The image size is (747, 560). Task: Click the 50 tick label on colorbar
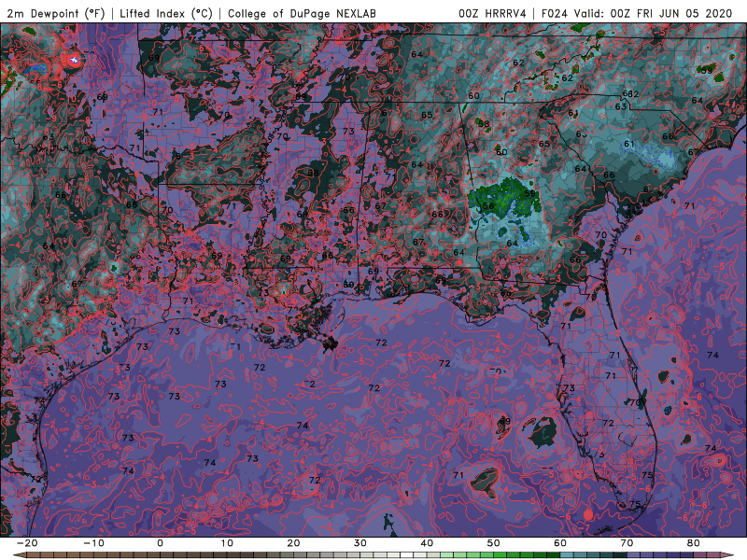494,543
